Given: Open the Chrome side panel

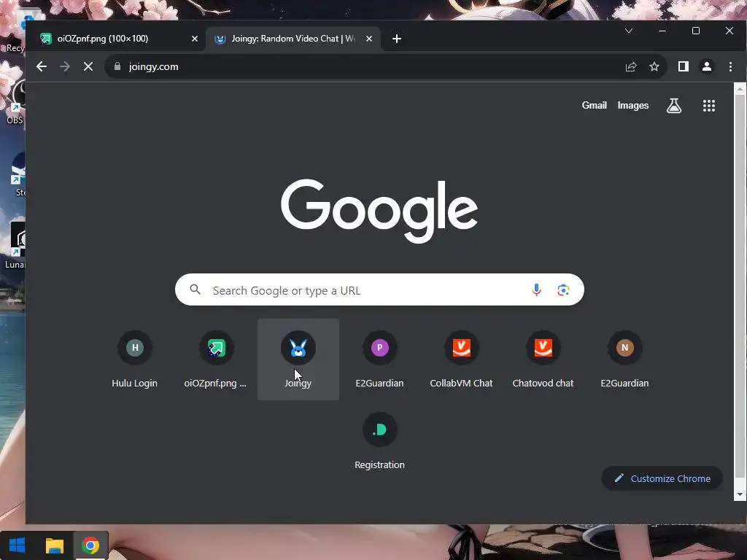Looking at the screenshot, I should [x=683, y=66].
